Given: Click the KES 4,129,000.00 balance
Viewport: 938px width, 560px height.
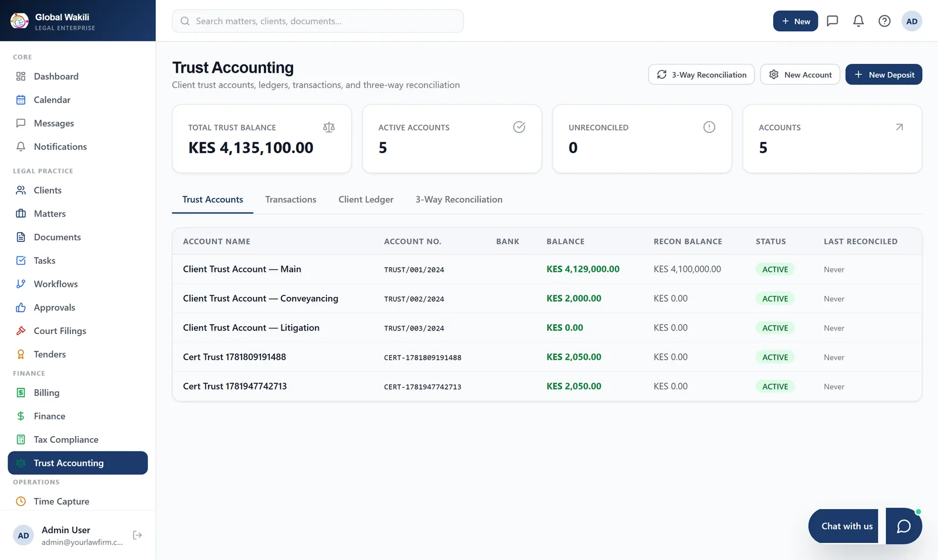Looking at the screenshot, I should coord(583,269).
